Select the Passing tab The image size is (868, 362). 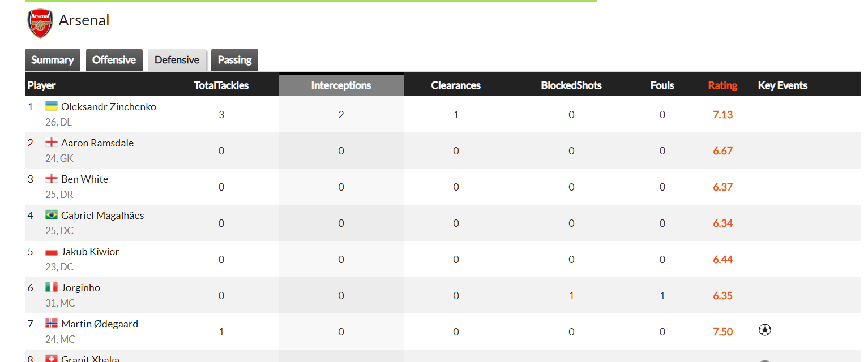click(234, 60)
